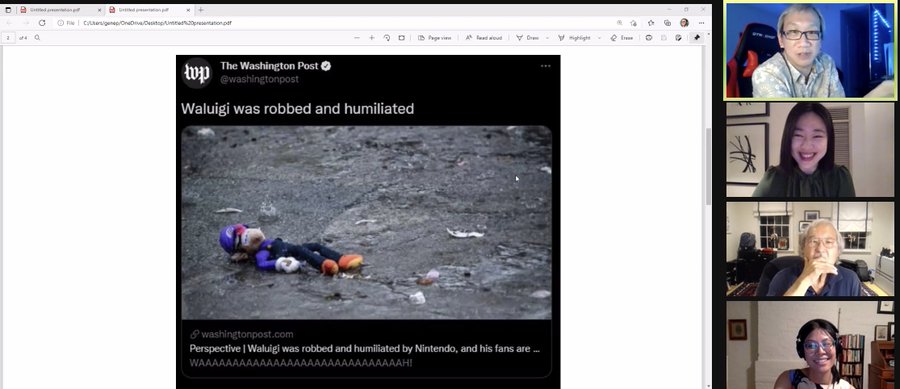Open browser Settings and more menu
The height and width of the screenshot is (389, 900).
click(701, 23)
